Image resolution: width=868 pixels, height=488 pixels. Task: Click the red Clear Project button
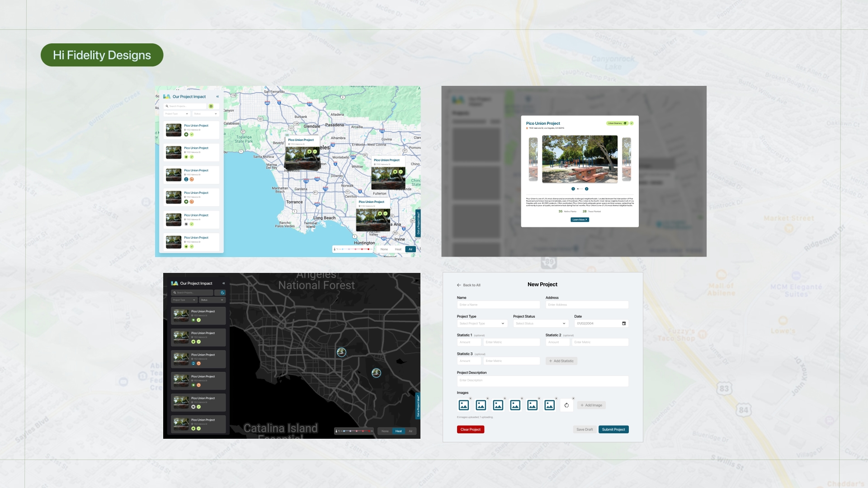pyautogui.click(x=470, y=430)
